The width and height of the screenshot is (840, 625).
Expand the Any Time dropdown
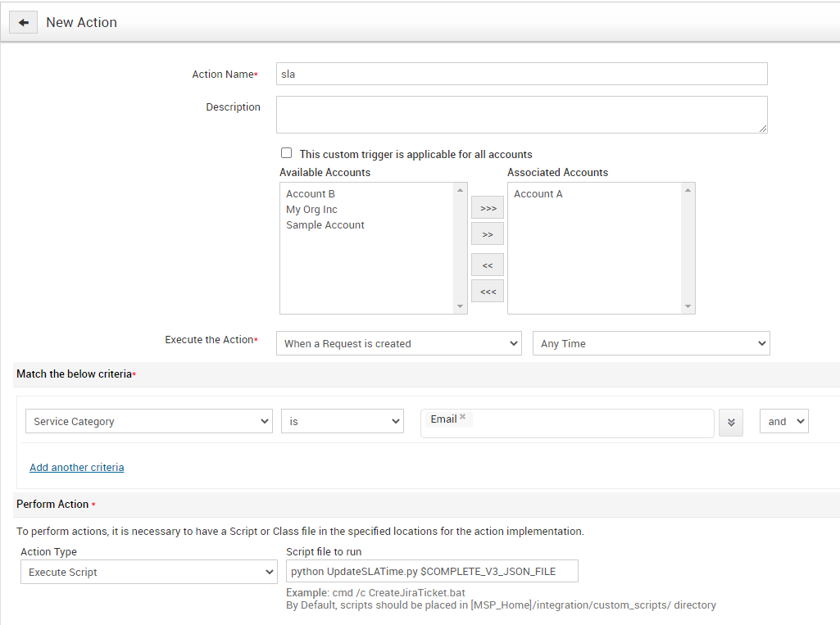click(651, 343)
